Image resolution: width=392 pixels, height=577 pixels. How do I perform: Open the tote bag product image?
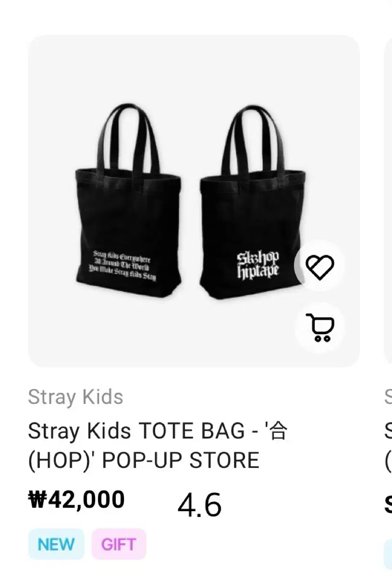click(x=194, y=201)
